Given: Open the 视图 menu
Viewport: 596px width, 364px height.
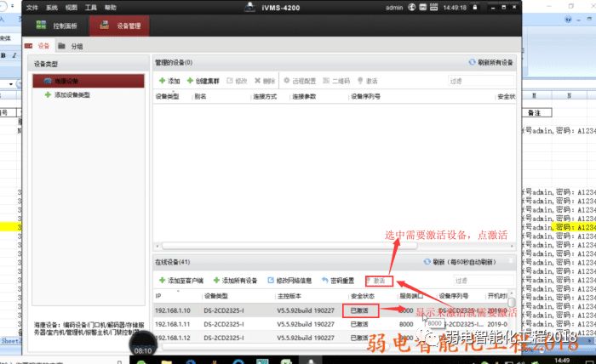Looking at the screenshot, I should [71, 8].
